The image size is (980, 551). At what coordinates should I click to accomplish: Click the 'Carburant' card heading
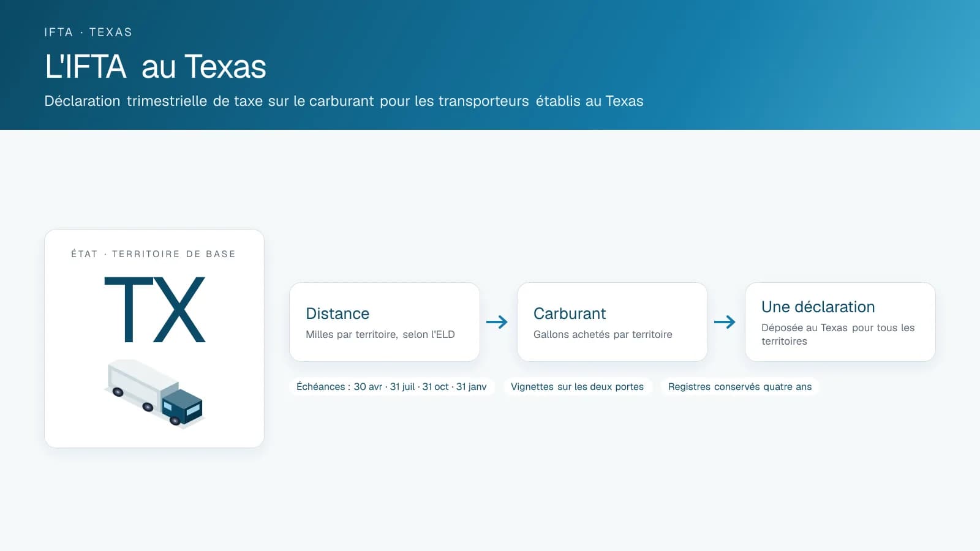pos(570,313)
